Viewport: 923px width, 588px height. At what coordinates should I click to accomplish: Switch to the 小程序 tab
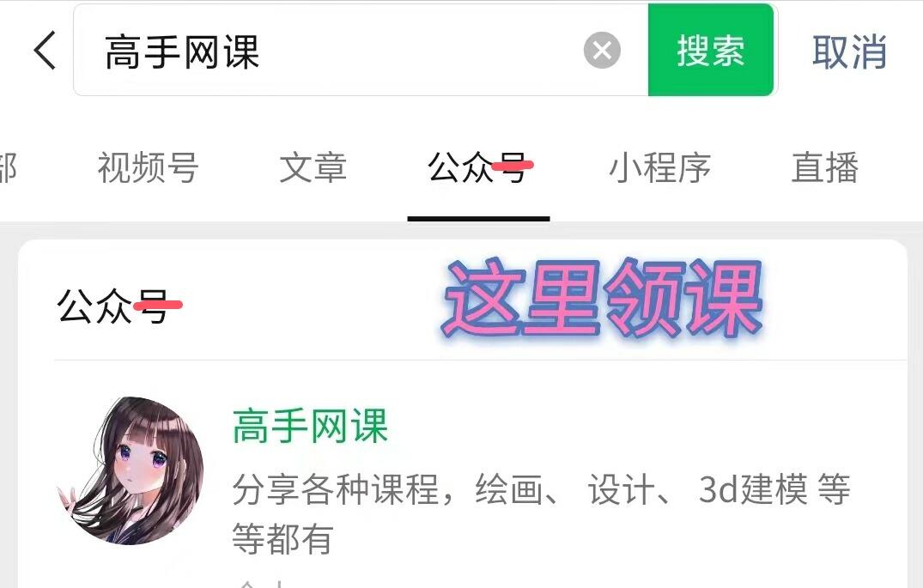[x=659, y=167]
